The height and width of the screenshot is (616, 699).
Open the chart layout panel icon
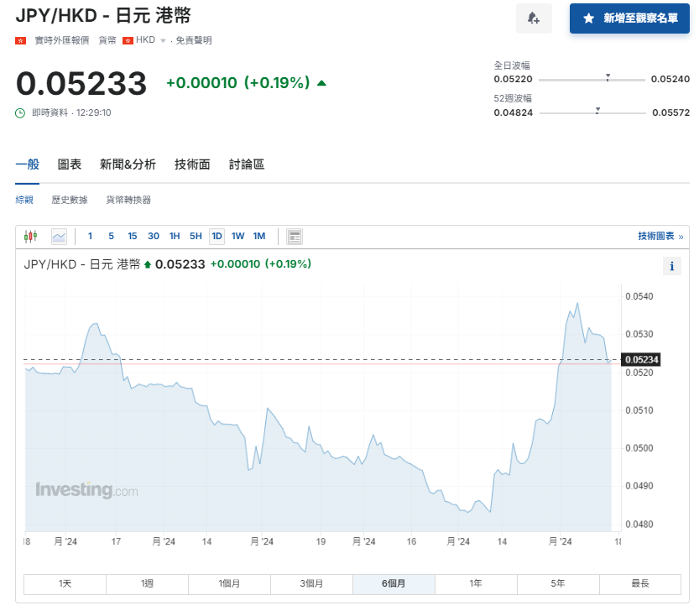tap(293, 236)
